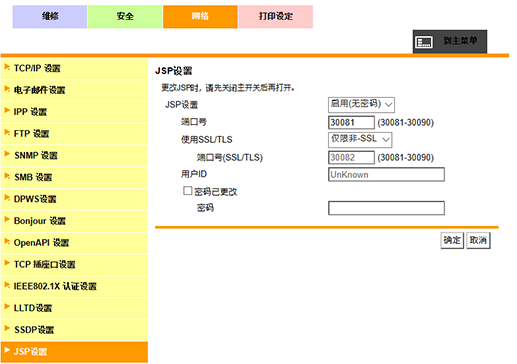Open SSDP设置 in sidebar

tap(74, 330)
